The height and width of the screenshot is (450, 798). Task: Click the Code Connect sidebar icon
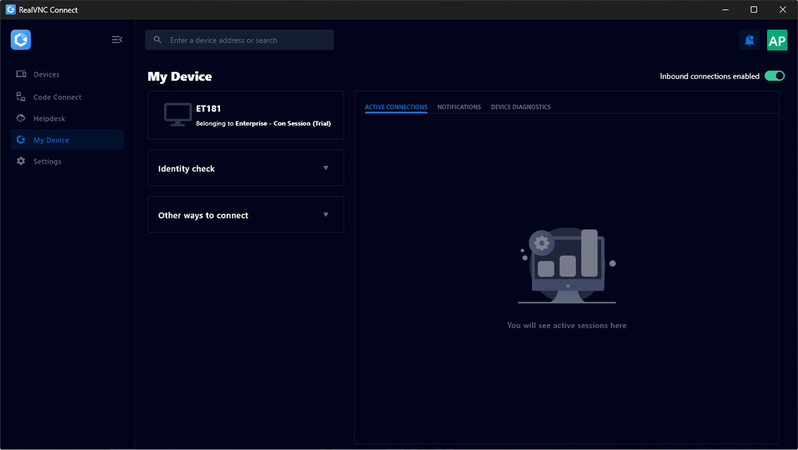[x=21, y=97]
